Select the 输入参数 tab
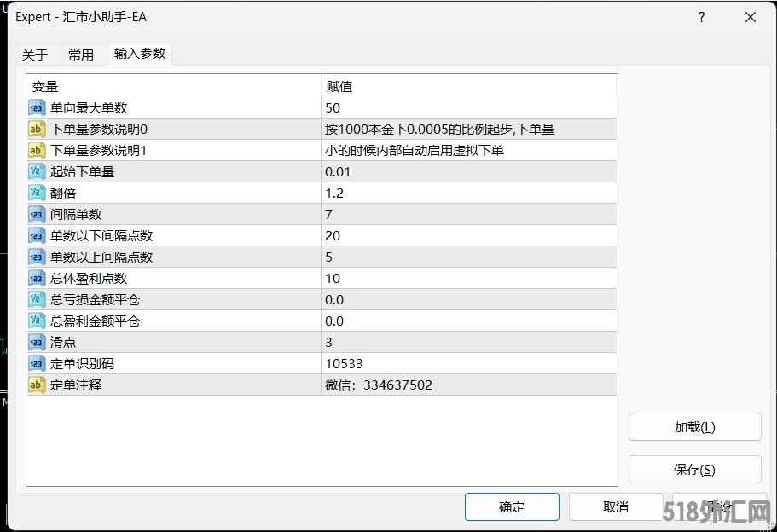The image size is (777, 532). (140, 54)
